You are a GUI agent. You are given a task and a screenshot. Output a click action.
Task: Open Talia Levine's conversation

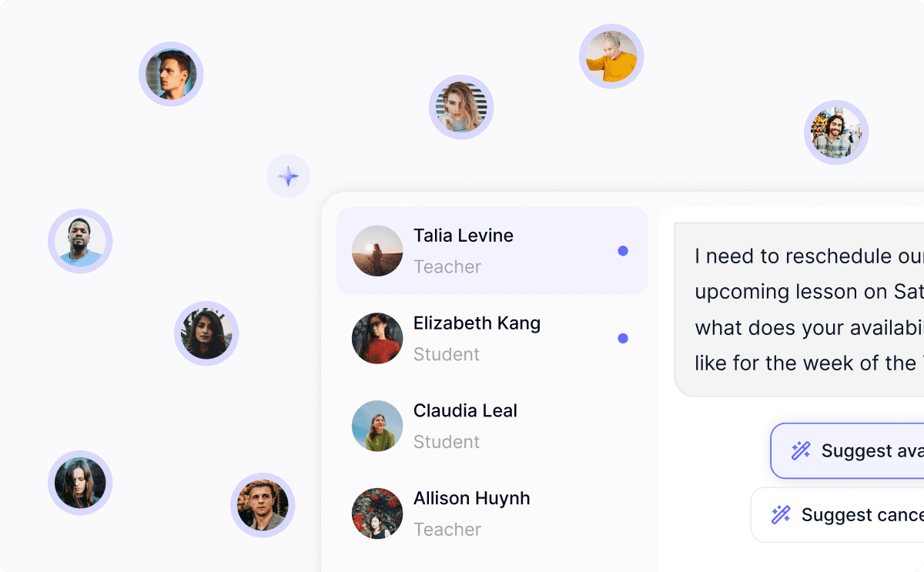492,251
